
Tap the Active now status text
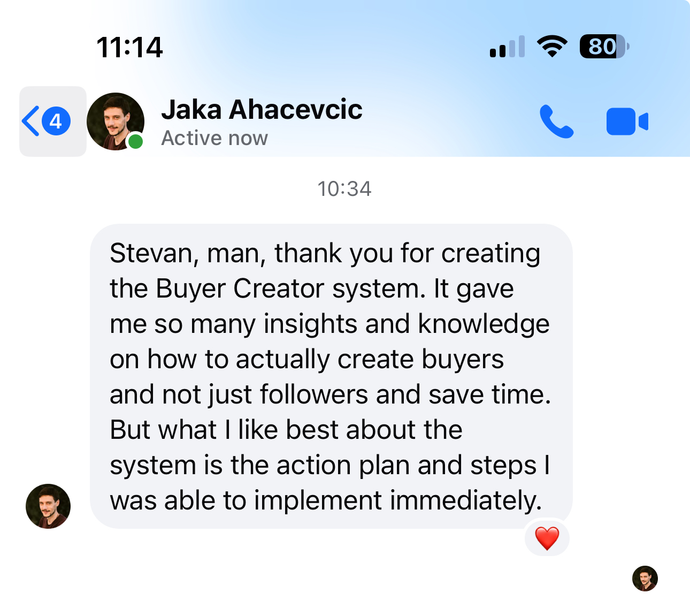coord(214,138)
